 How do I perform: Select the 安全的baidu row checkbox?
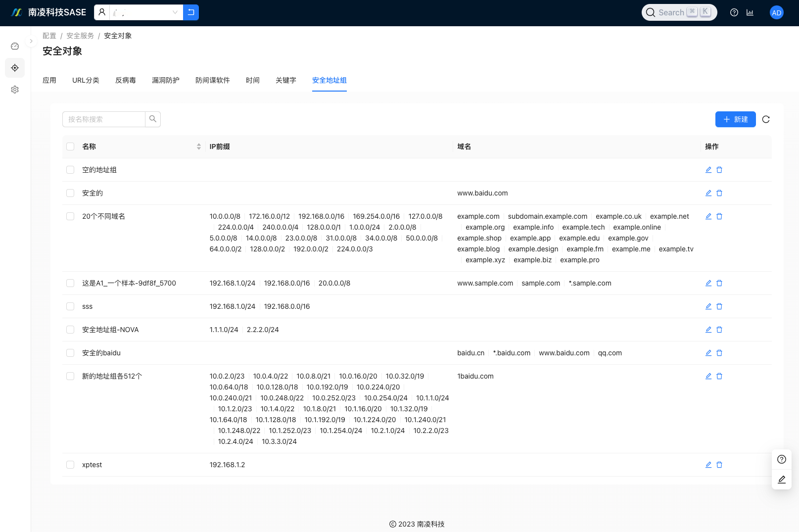[70, 353]
